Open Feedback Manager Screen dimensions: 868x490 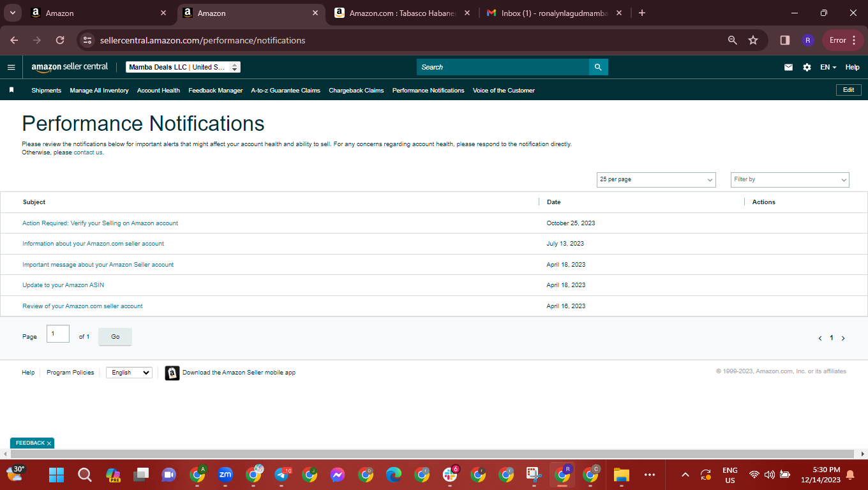(x=216, y=91)
